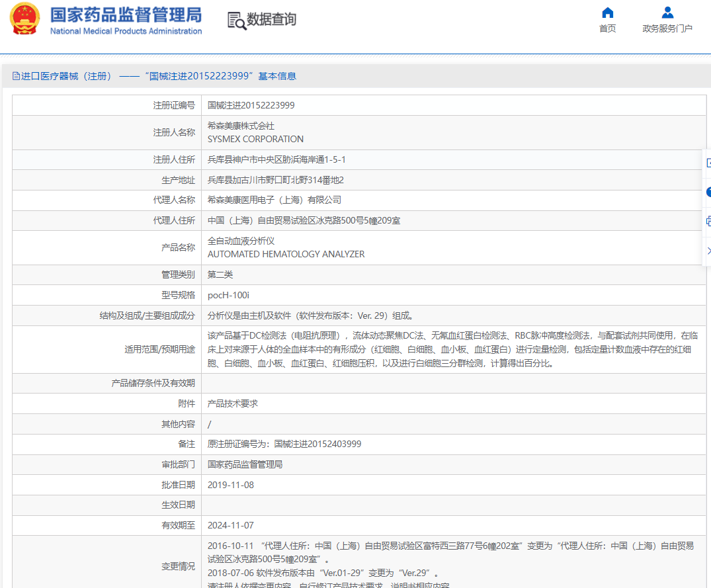
Task: Open the 产品技术要求 attachment
Action: pos(233,403)
